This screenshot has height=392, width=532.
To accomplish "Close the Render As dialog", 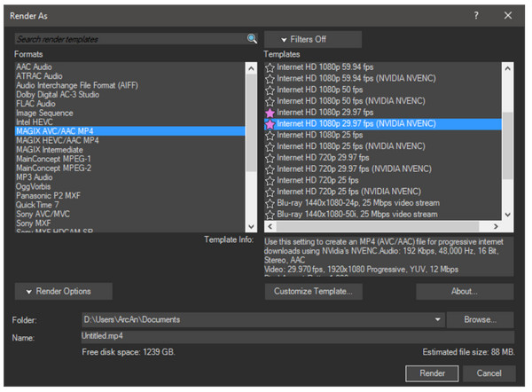I will point(508,15).
